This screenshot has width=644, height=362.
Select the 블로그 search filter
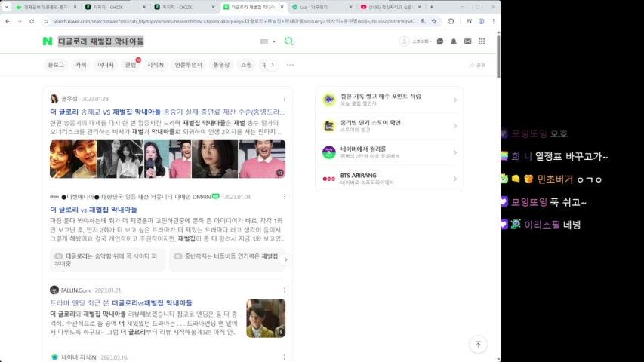pos(56,65)
